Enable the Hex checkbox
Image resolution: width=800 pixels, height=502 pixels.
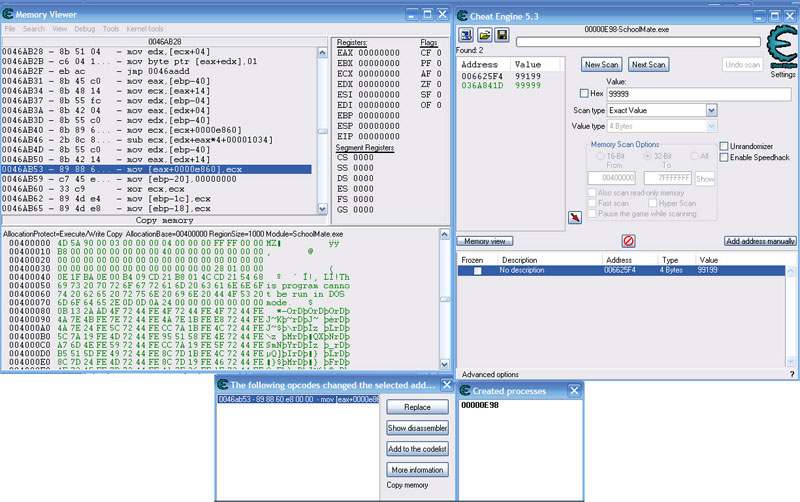(584, 93)
